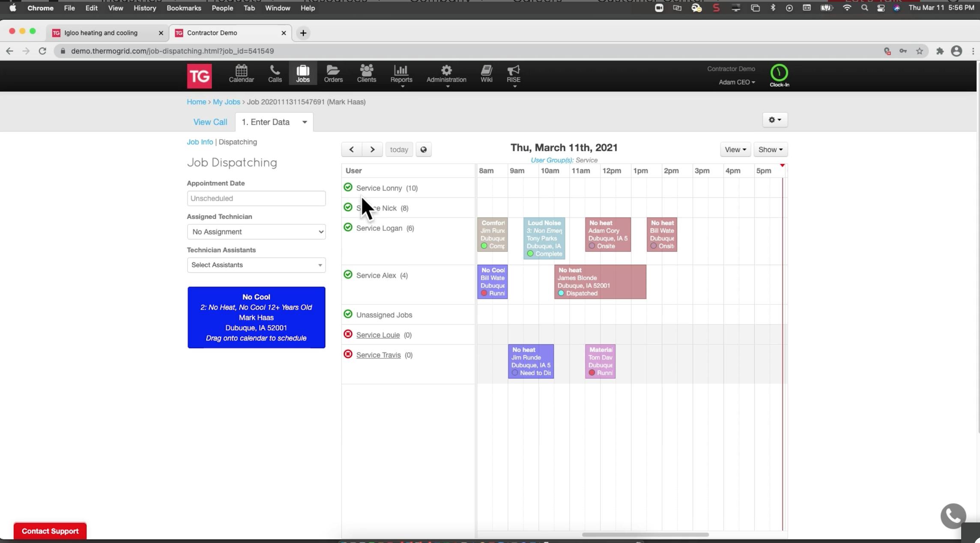The height and width of the screenshot is (543, 980).
Task: Open the Calls module
Action: pyautogui.click(x=275, y=74)
